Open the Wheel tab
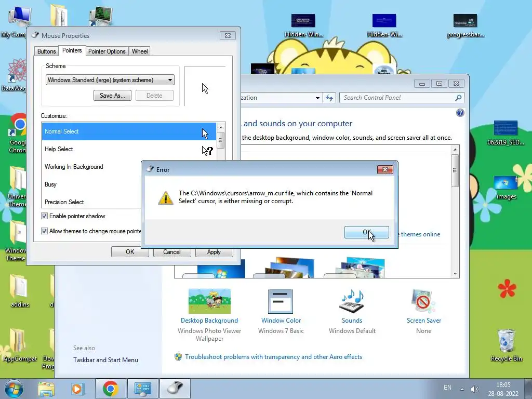 coord(140,51)
